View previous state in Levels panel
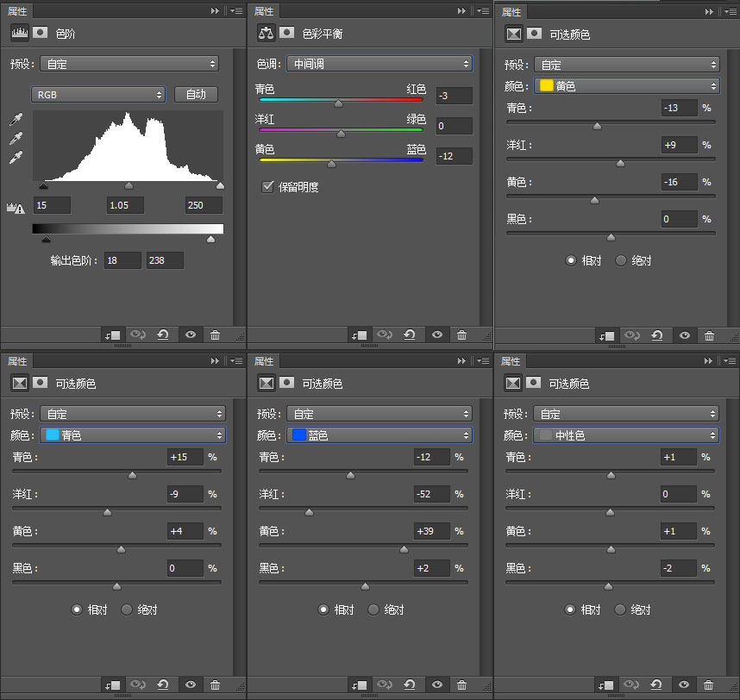Image resolution: width=740 pixels, height=700 pixels. (x=138, y=334)
